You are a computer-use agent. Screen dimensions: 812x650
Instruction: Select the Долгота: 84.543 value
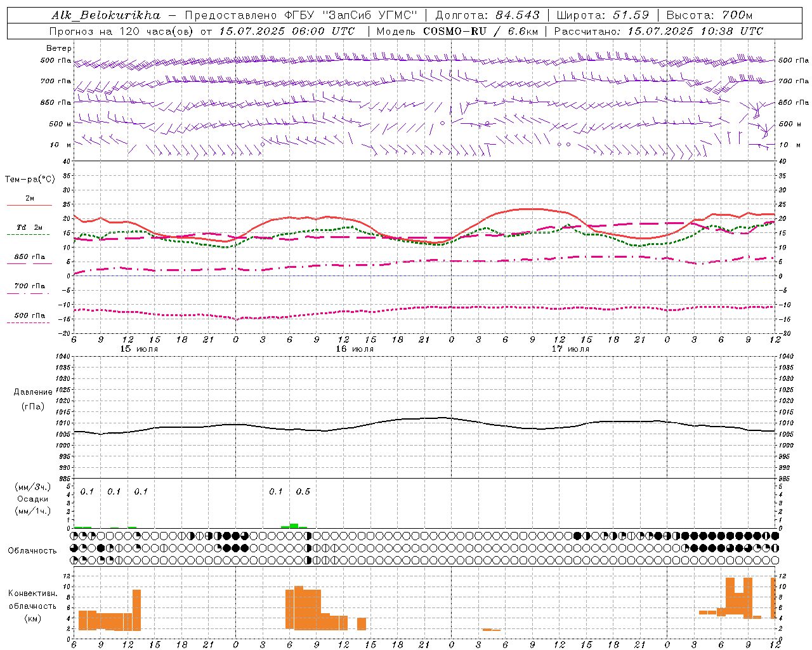[x=488, y=15]
